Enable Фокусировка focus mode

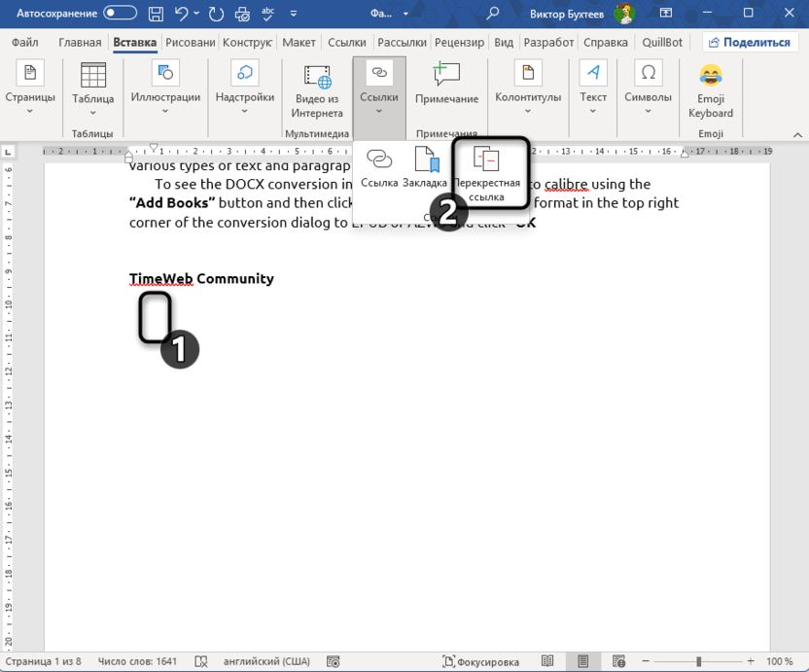tap(480, 661)
